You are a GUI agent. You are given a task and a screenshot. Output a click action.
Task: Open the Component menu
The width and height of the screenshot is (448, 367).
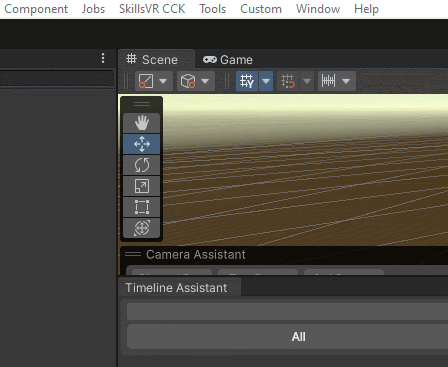[x=36, y=9]
